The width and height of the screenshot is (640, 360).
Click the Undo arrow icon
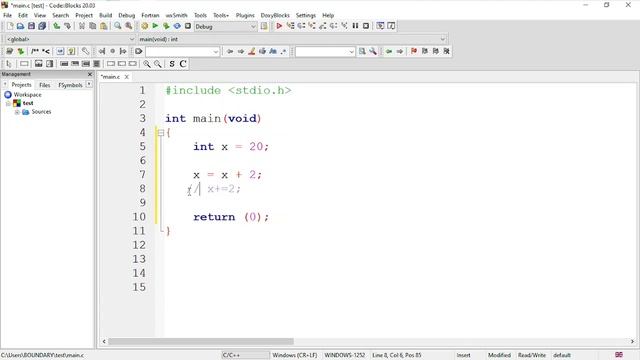pos(56,26)
